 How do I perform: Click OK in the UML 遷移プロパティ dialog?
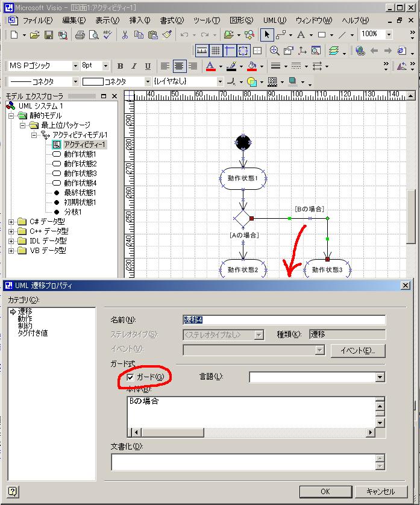(325, 492)
